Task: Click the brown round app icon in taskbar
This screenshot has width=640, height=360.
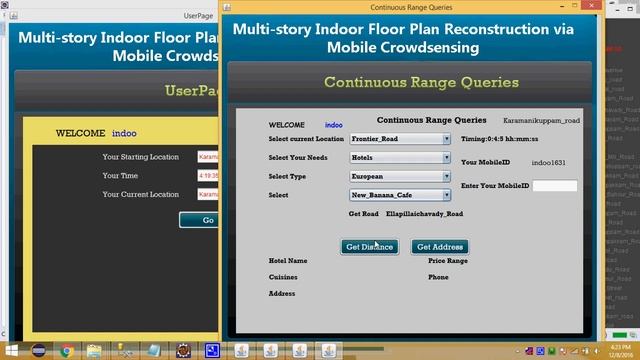Action: tap(183, 351)
